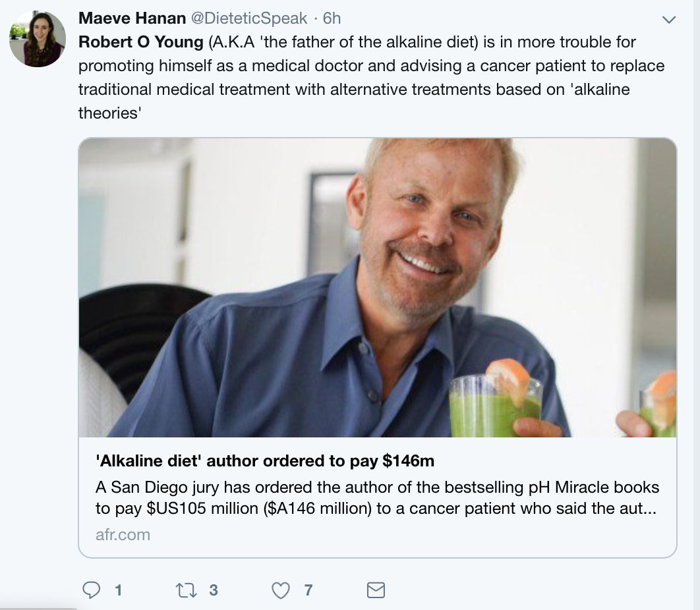Click the like count number 7
Screen dimensions: 700x610
(308, 590)
